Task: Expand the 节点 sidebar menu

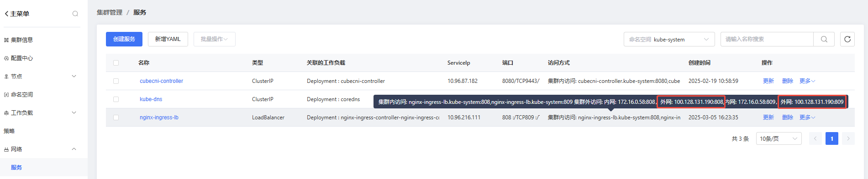Action: click(40, 77)
